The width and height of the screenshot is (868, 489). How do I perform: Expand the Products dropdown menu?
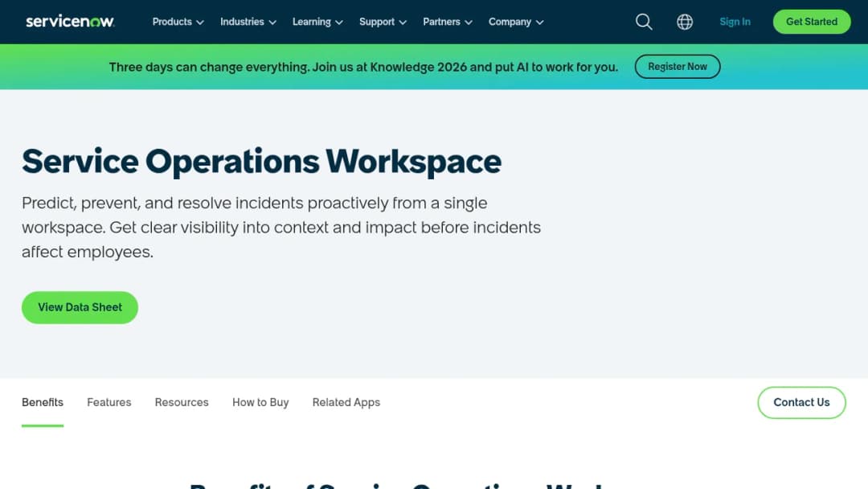178,22
